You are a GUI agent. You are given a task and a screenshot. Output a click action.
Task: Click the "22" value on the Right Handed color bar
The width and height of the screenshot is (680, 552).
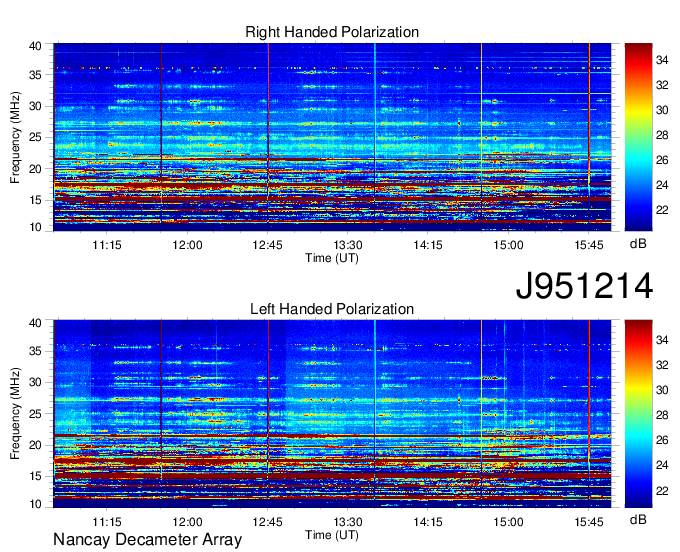[662, 210]
